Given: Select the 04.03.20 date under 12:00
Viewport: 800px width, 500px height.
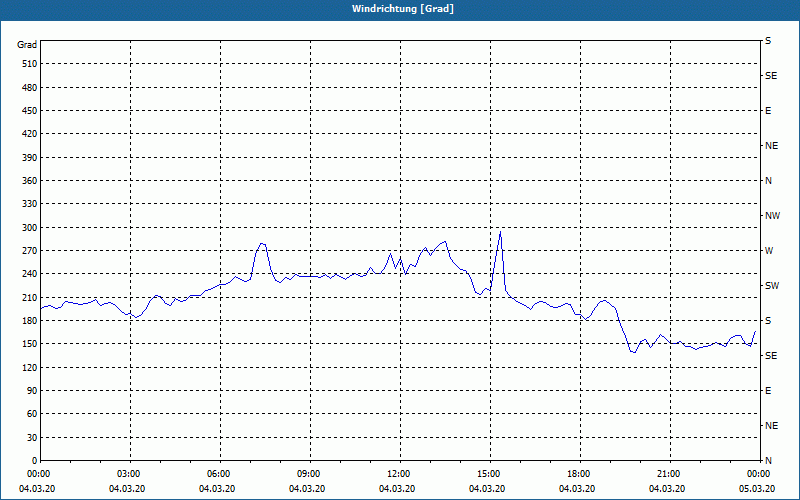Looking at the screenshot, I should (396, 489).
